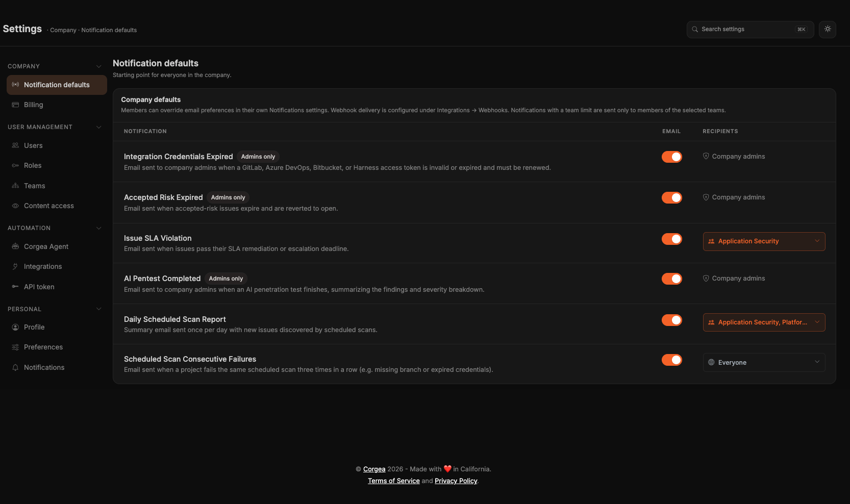Click Admins only badge on AI Pentest Completed
This screenshot has height=504, width=850.
[x=226, y=279]
